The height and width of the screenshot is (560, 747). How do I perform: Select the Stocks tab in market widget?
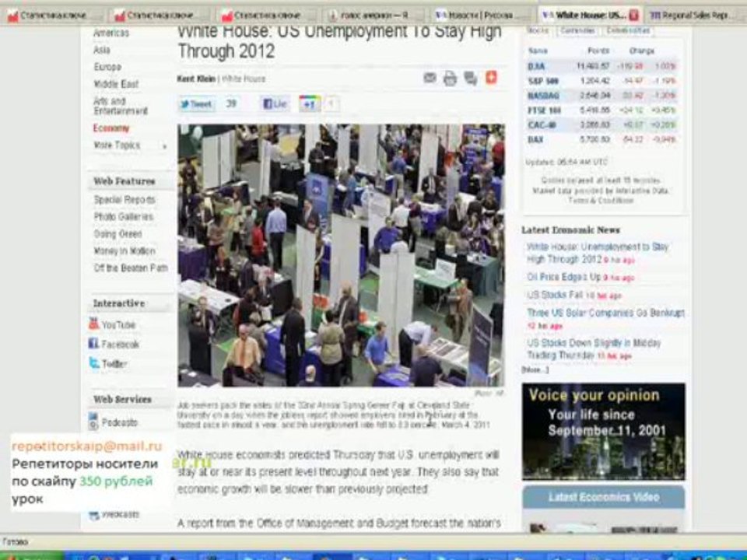click(x=538, y=30)
